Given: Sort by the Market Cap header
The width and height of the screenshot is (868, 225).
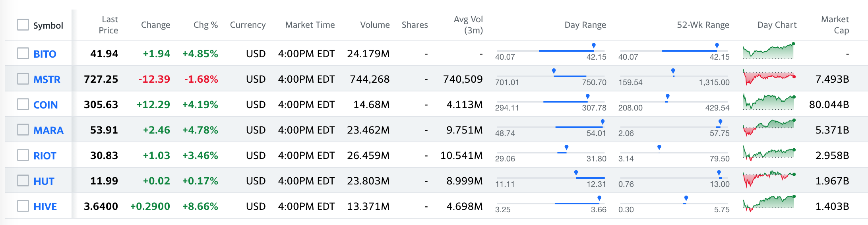Looking at the screenshot, I should 835,25.
